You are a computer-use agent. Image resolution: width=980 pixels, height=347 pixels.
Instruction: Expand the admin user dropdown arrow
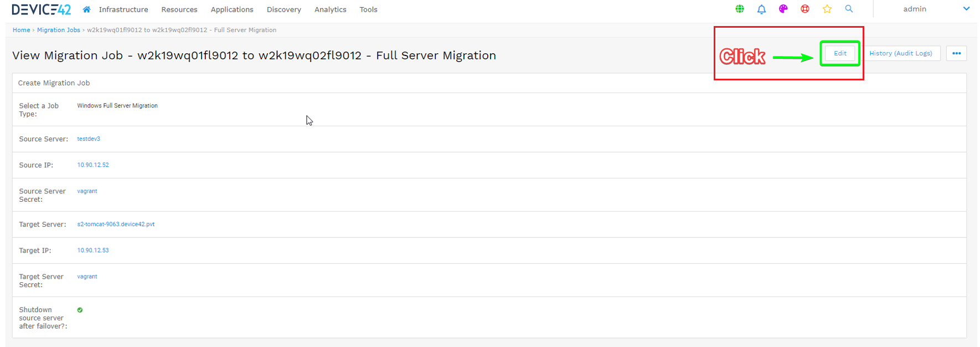pos(966,9)
